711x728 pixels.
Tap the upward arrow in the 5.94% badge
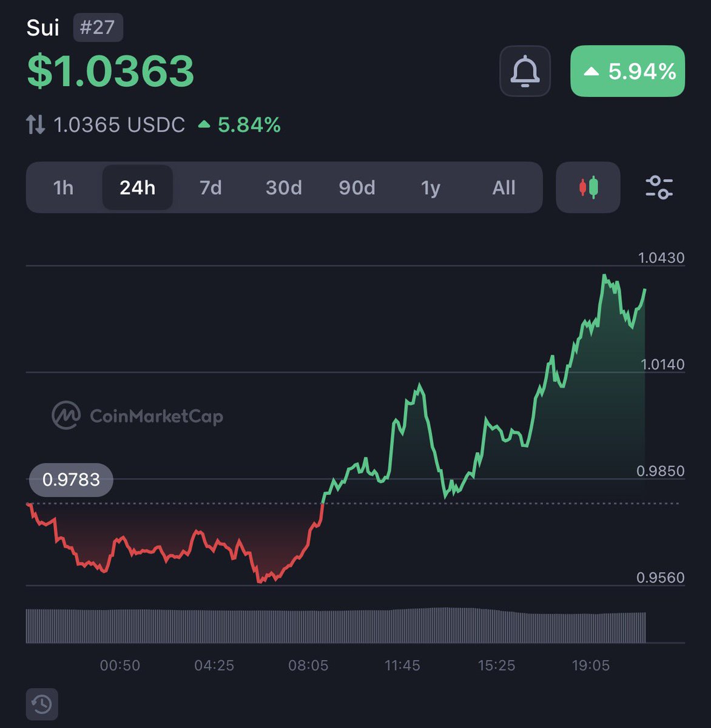point(592,71)
